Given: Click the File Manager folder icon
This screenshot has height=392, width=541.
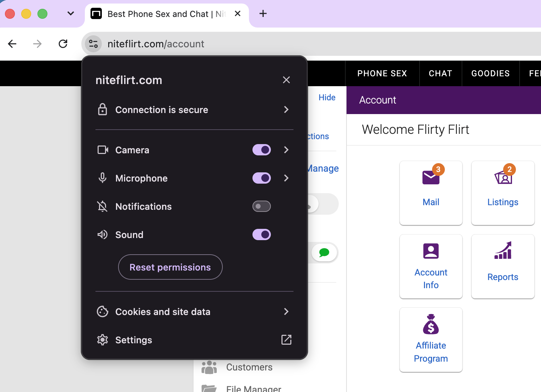Looking at the screenshot, I should pos(209,388).
